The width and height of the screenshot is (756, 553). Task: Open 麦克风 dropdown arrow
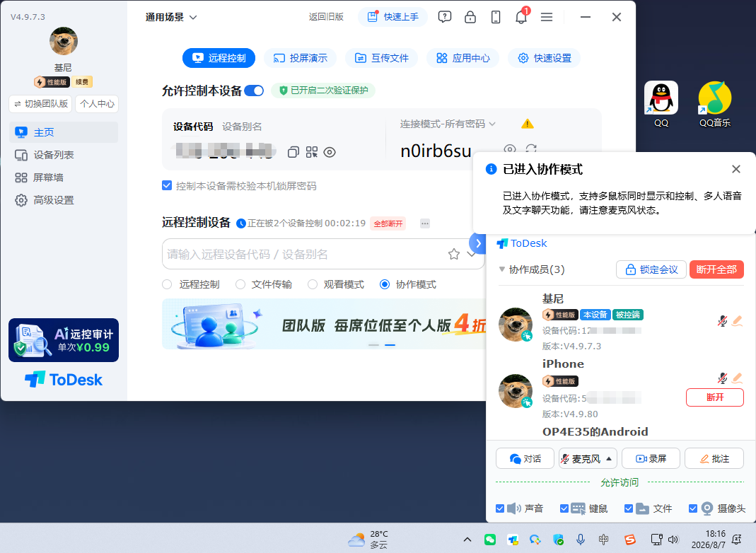pyautogui.click(x=609, y=458)
